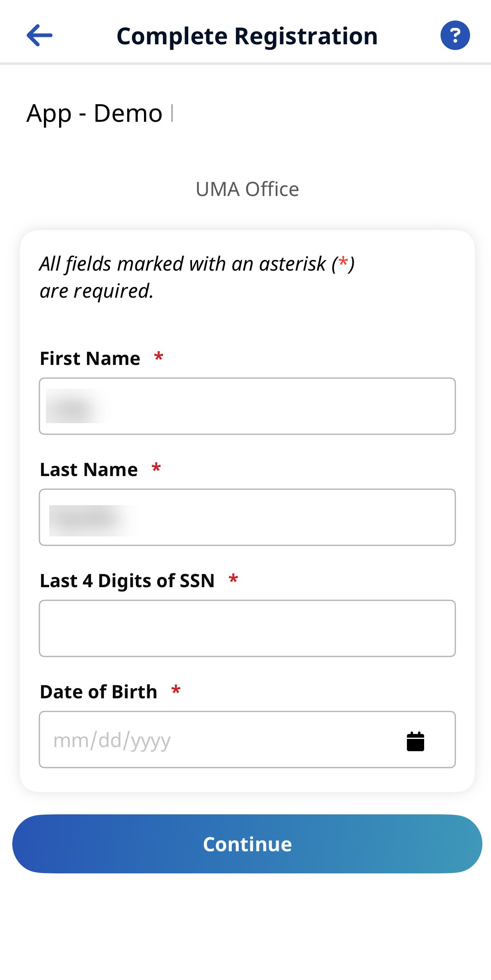This screenshot has width=491, height=980.
Task: Click the Complete Registration title
Action: pos(247,36)
